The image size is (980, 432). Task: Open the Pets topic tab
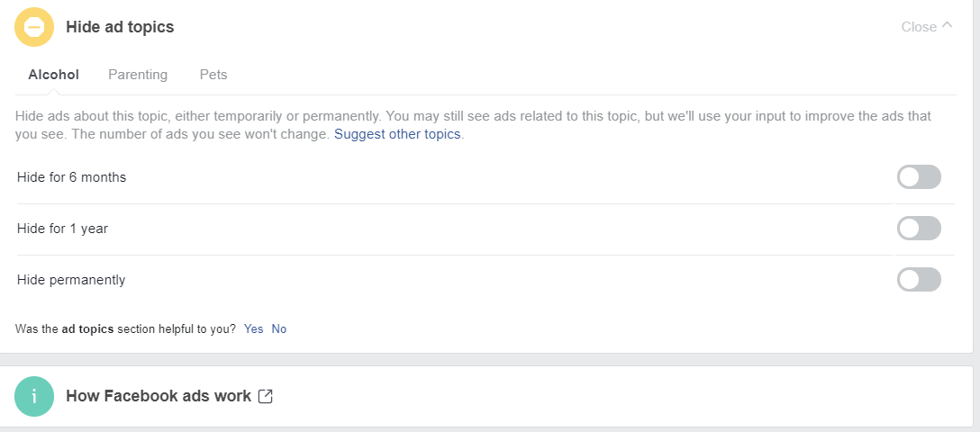pyautogui.click(x=213, y=75)
